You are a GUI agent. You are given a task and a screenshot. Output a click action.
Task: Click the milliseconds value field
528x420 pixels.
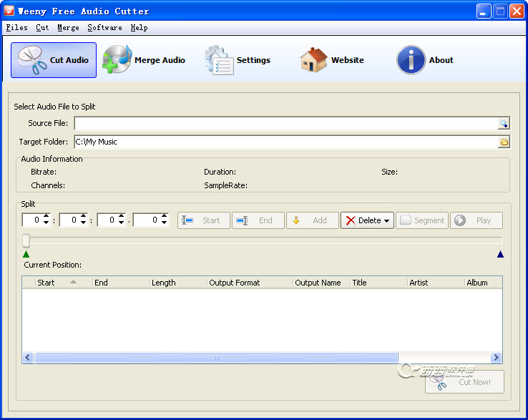tap(147, 220)
